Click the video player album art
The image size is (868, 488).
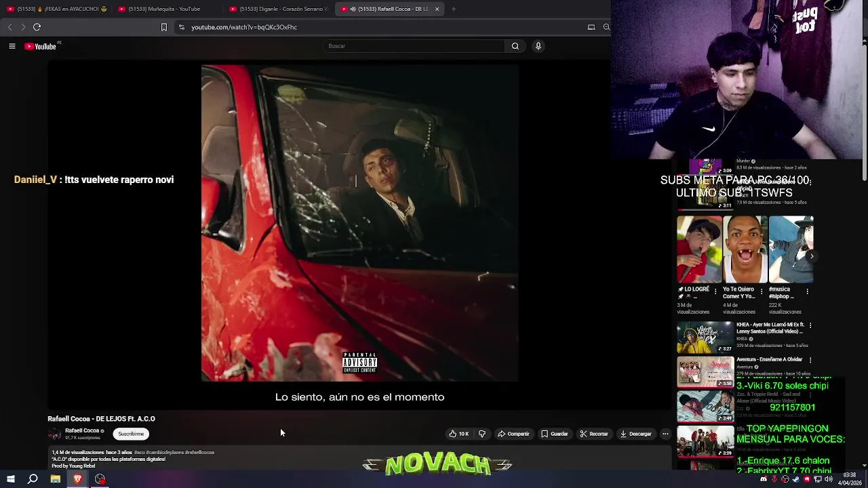[359, 223]
